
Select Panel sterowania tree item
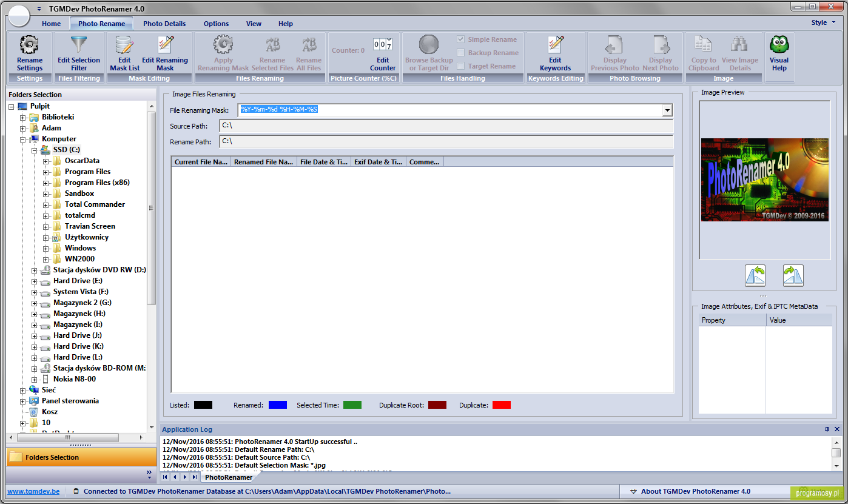click(70, 401)
